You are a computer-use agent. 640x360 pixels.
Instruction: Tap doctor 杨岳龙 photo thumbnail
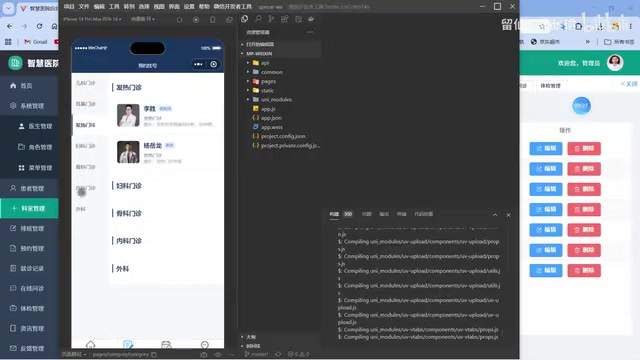pos(128,152)
